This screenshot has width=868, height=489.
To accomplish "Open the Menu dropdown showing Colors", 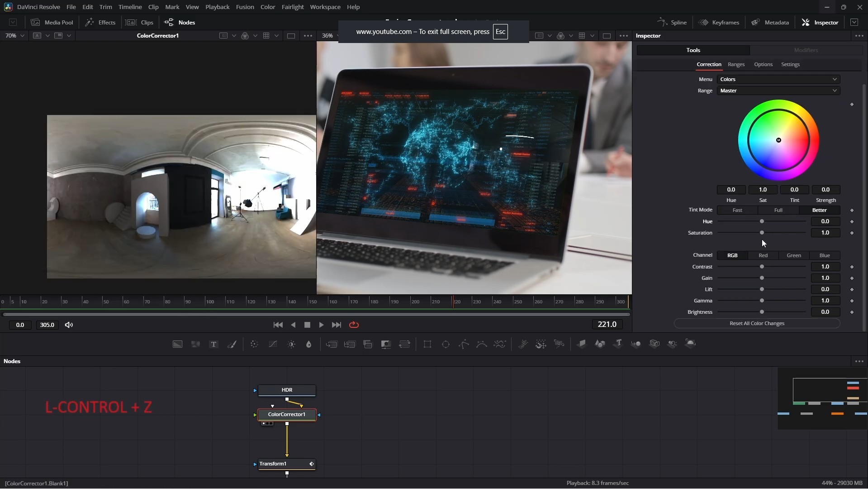I will coord(778,79).
